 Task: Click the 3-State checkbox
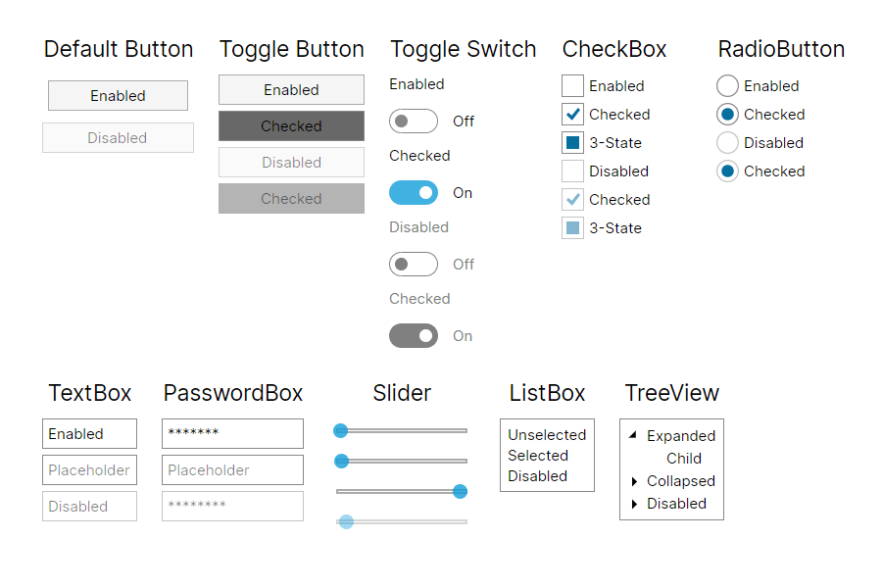[x=571, y=142]
